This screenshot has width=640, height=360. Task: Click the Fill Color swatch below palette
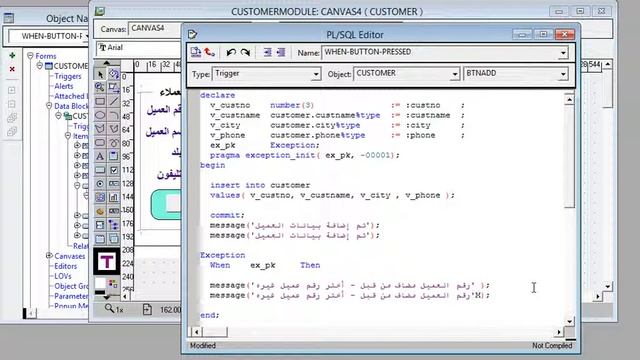coord(100,283)
